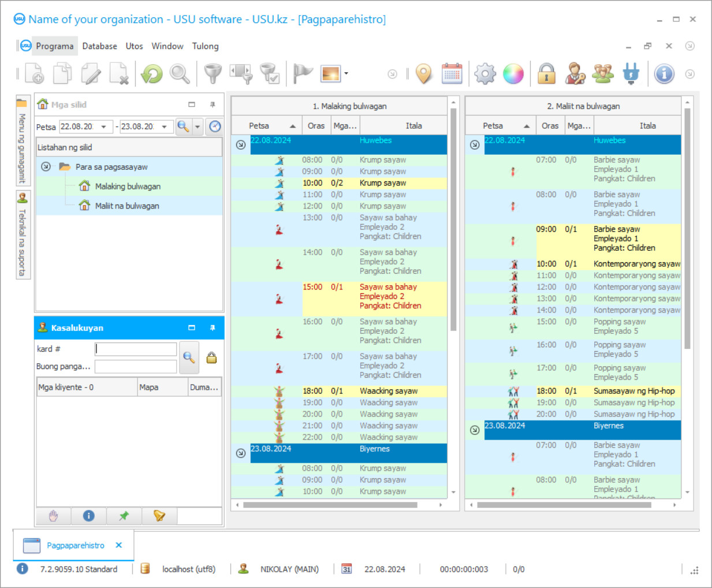Collapse the 22.08.2024 Huwebes group in Malaking bulwagan
Image resolution: width=712 pixels, height=588 pixels.
pyautogui.click(x=241, y=144)
